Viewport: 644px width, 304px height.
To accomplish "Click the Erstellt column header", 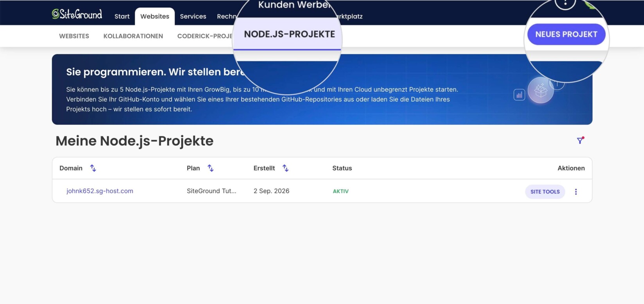I will (x=264, y=168).
